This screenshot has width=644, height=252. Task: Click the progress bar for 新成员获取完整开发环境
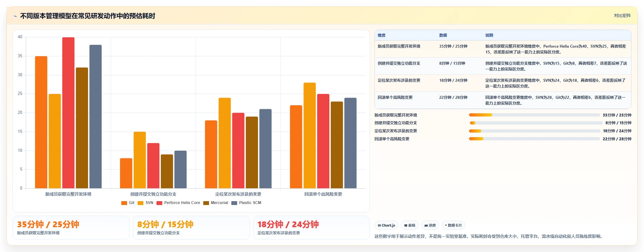[534, 115]
